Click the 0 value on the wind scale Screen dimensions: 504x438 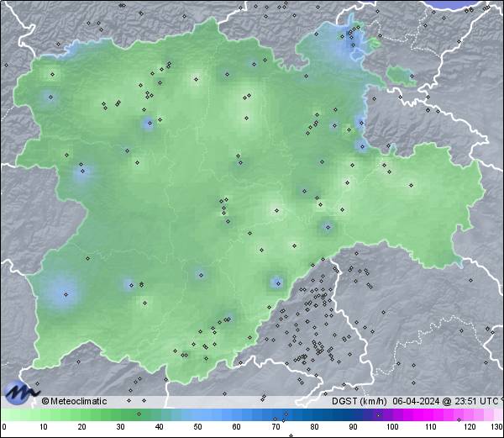pos(4,427)
